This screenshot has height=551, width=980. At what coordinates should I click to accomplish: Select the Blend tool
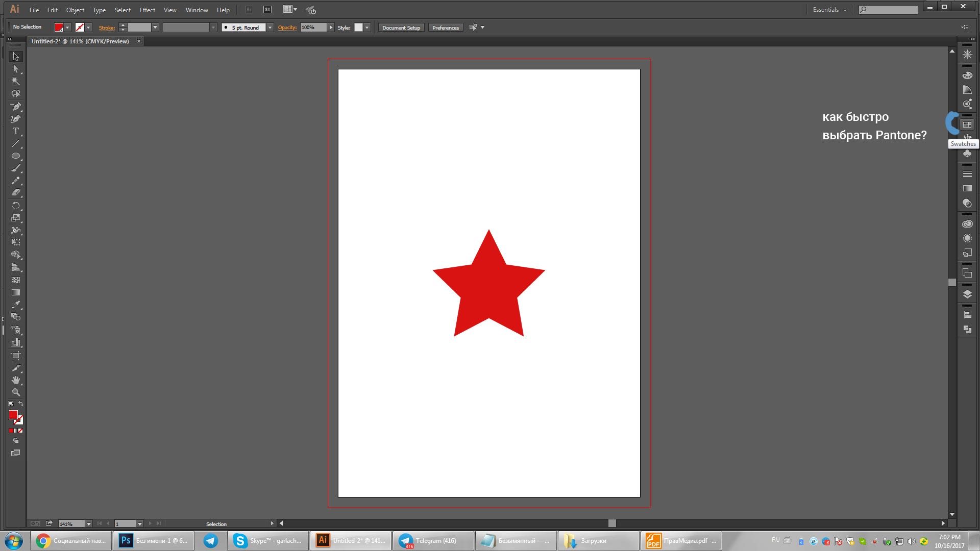16,317
